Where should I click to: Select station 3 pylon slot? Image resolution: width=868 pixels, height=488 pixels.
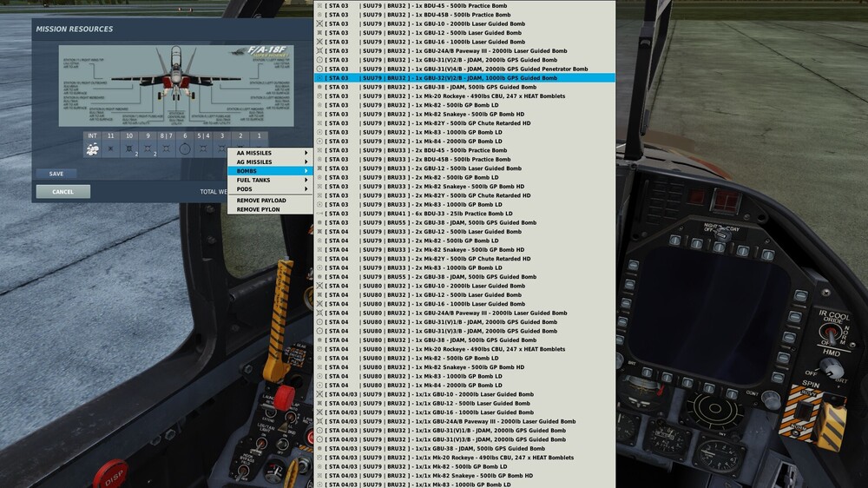click(x=222, y=148)
